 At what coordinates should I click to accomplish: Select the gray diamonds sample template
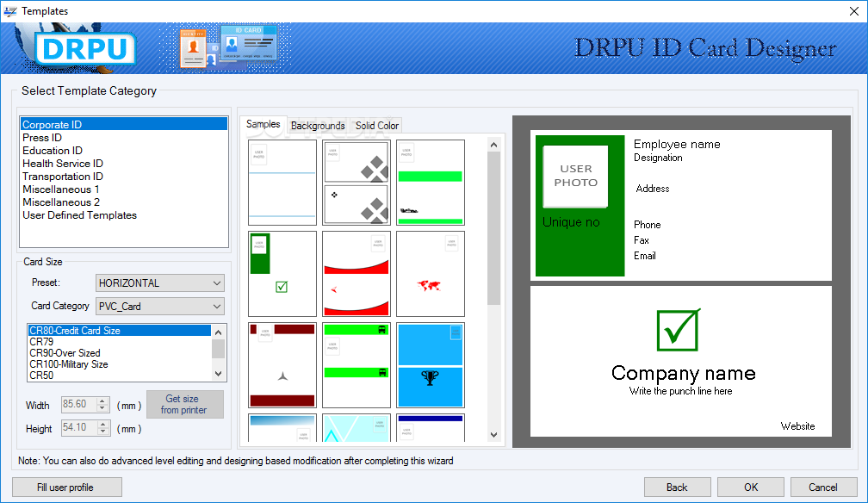[x=356, y=183]
